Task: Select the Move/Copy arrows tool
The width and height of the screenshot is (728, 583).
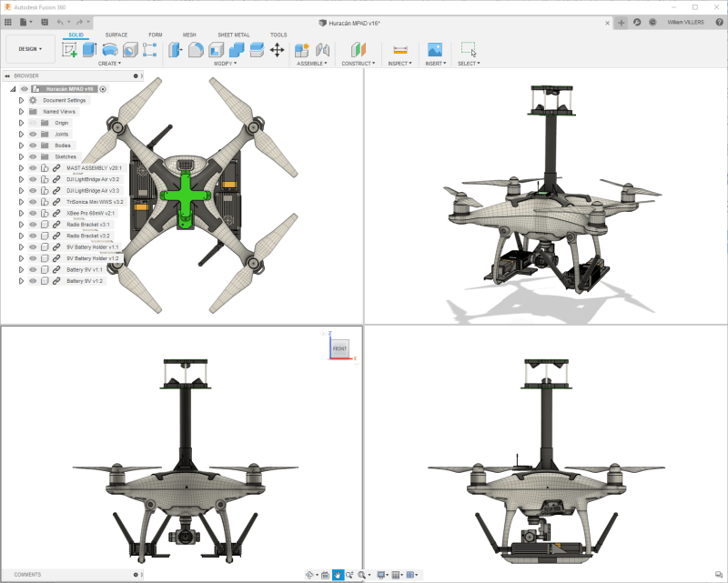Action: pos(278,50)
